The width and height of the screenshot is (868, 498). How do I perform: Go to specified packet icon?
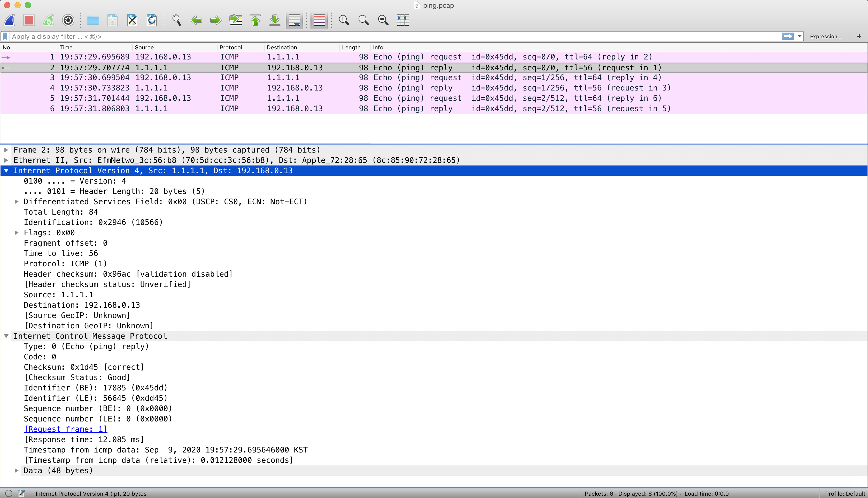coord(235,20)
